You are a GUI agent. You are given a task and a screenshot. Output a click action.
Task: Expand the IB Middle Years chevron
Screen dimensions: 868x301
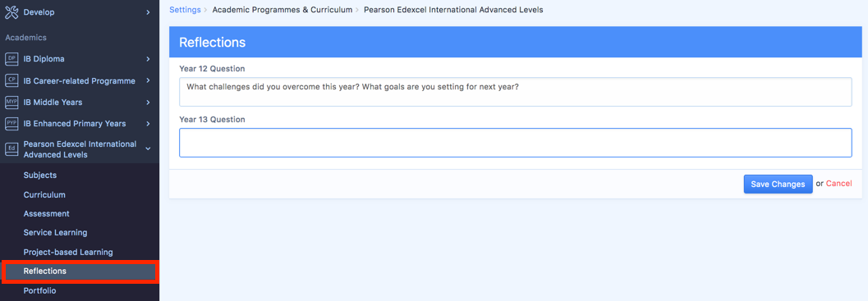click(148, 103)
